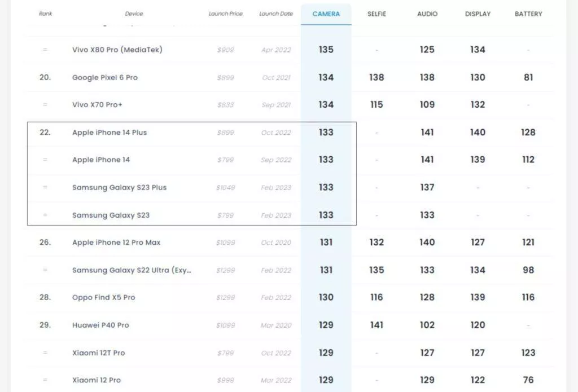Image resolution: width=578 pixels, height=392 pixels.
Task: Open the Google Pixel 6 Pro entry
Action: tap(105, 77)
